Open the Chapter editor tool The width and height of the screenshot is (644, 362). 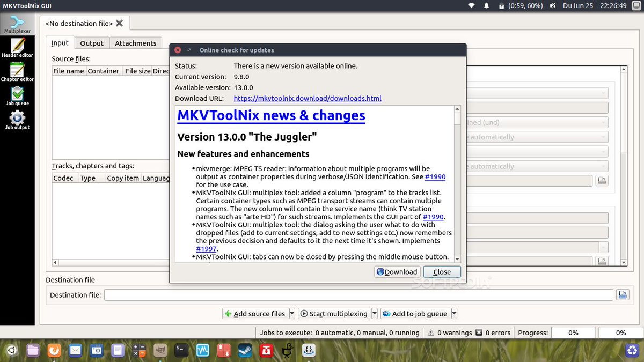point(17,72)
